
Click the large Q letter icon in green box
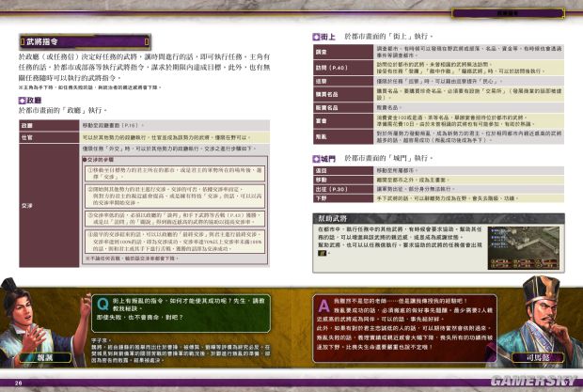point(103,305)
